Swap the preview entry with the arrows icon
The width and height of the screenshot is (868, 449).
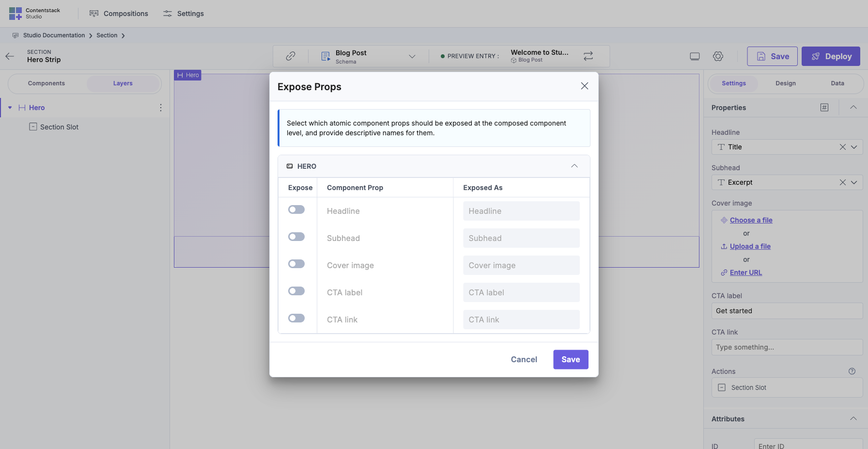588,56
